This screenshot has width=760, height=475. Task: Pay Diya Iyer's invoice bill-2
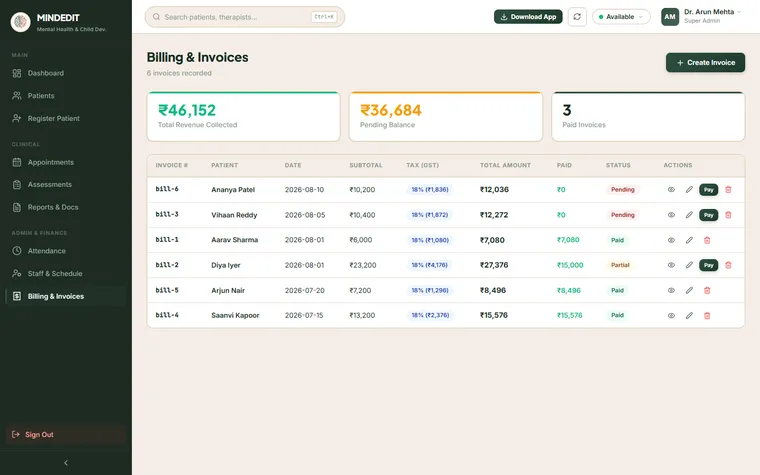tap(709, 265)
